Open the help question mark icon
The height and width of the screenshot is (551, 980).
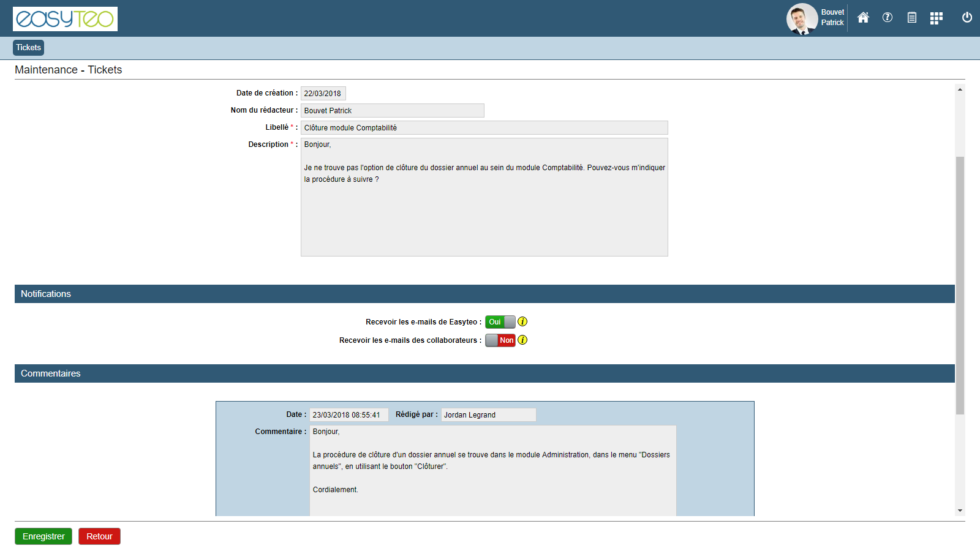pyautogui.click(x=888, y=18)
